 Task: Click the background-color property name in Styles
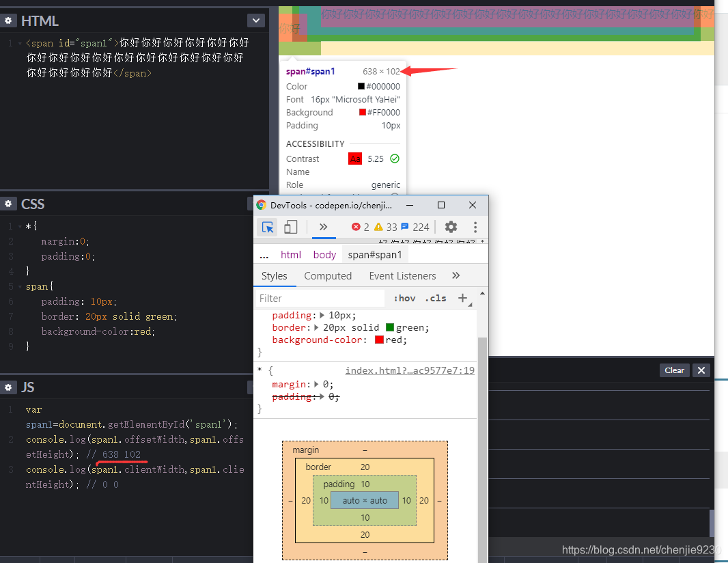[317, 340]
